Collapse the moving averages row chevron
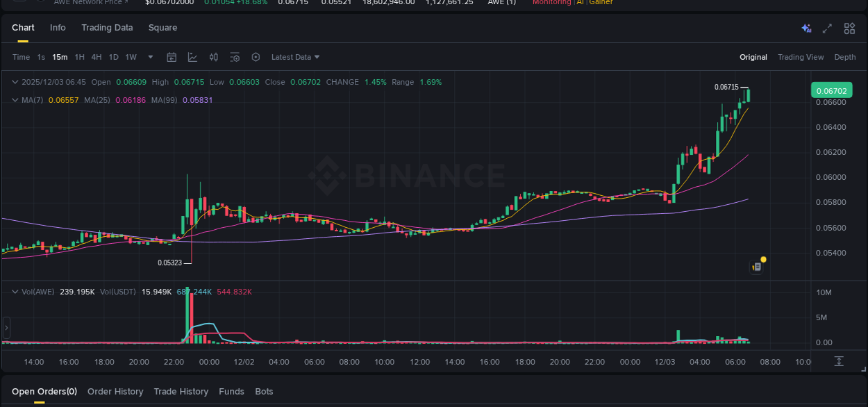The image size is (868, 407). coord(14,100)
